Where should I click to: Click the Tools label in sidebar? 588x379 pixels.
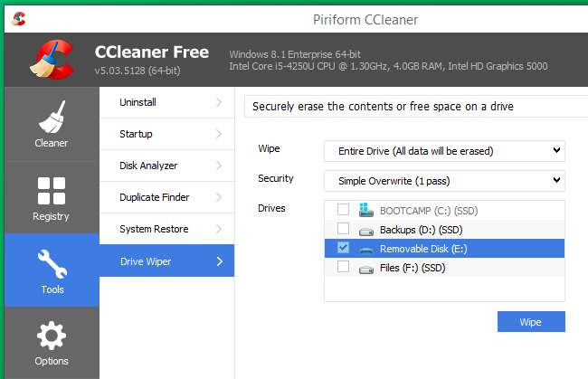(52, 289)
